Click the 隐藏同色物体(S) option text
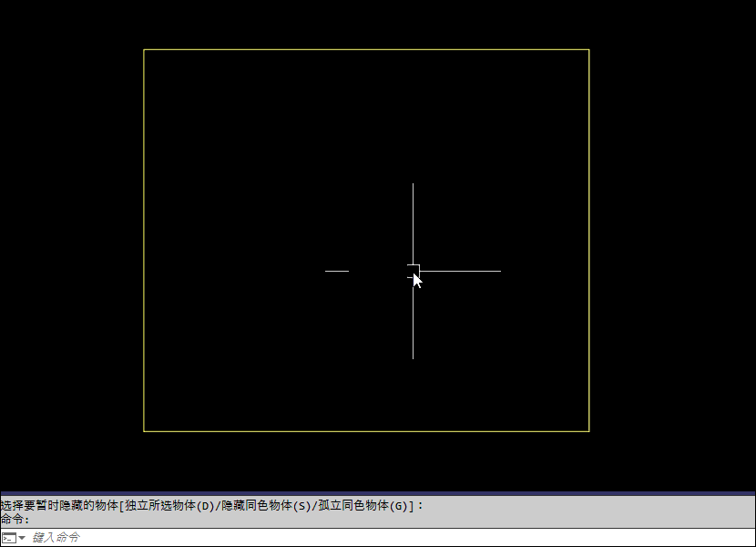The width and height of the screenshot is (756, 547). [x=267, y=505]
